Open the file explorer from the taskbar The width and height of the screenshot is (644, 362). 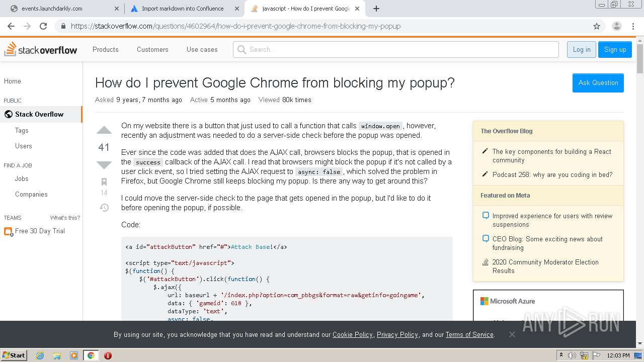[x=57, y=355]
